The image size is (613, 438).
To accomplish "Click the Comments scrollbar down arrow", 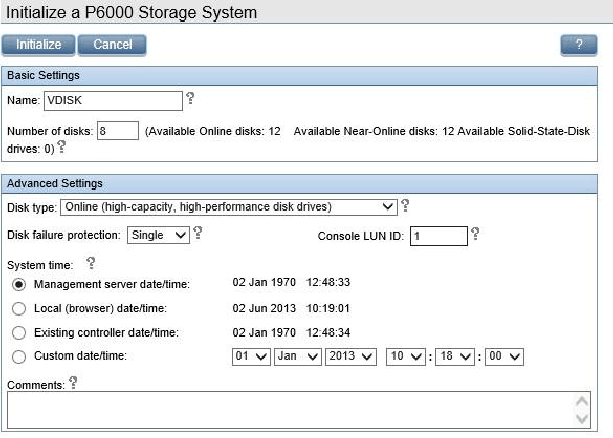I will 582,419.
